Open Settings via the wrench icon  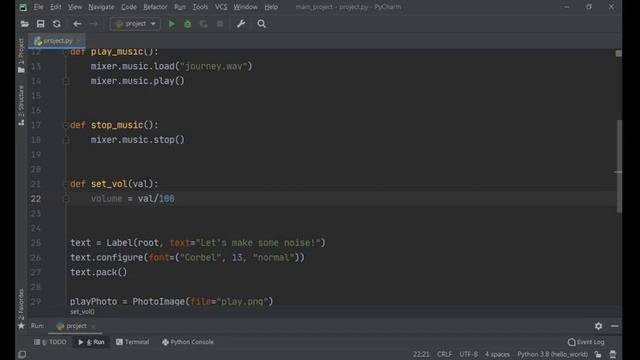click(x=241, y=24)
